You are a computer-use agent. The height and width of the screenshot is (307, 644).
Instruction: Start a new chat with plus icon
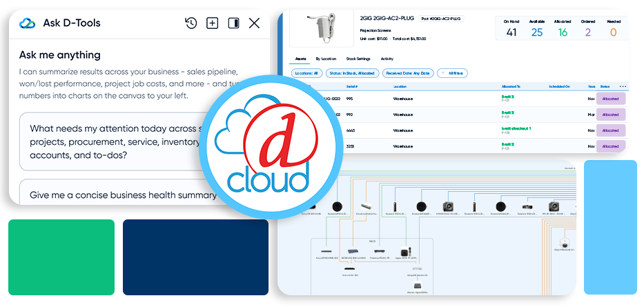212,23
